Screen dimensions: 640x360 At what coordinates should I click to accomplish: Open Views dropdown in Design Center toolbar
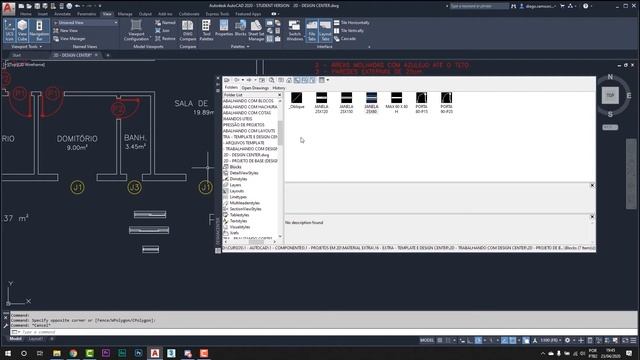coord(324,80)
